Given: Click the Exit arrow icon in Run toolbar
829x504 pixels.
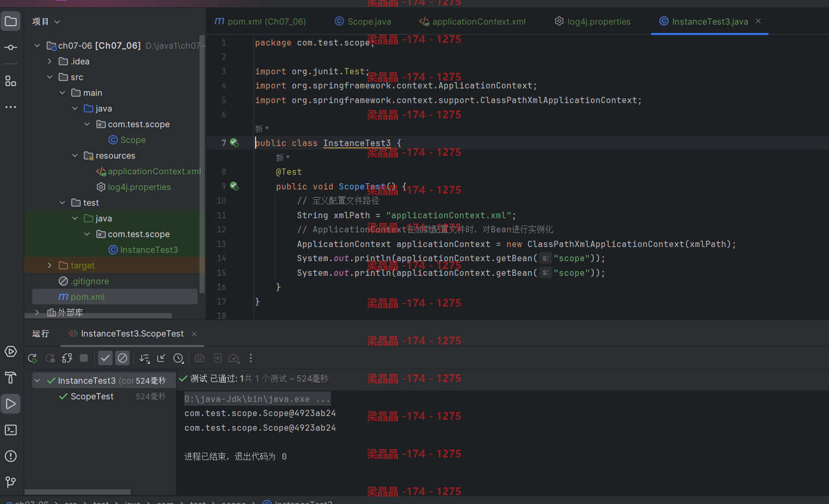Looking at the screenshot, I should (217, 359).
